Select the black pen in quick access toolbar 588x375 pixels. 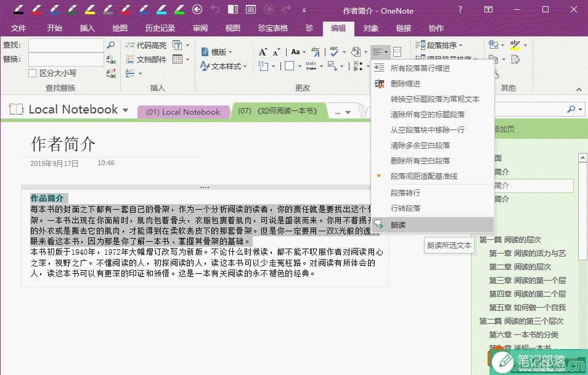18,9
